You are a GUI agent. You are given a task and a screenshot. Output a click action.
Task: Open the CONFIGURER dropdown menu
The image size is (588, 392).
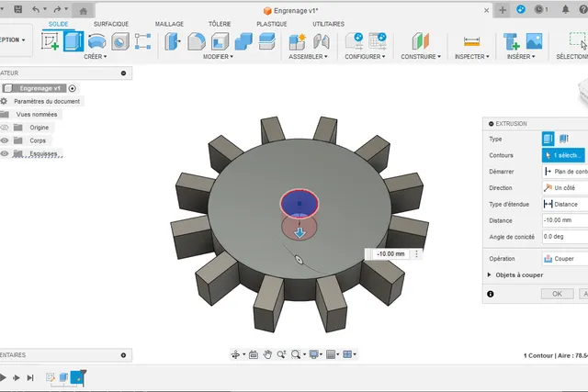(x=365, y=57)
